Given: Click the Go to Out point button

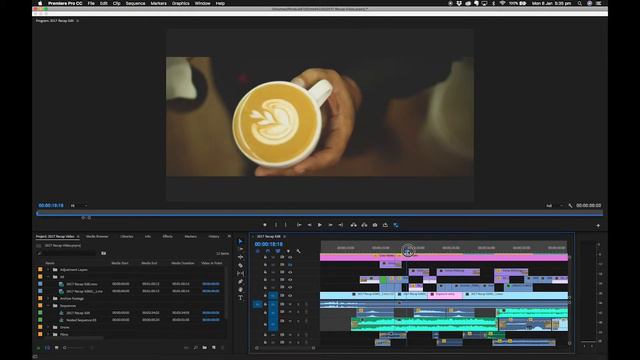Looking at the screenshot, I should [x=340, y=225].
